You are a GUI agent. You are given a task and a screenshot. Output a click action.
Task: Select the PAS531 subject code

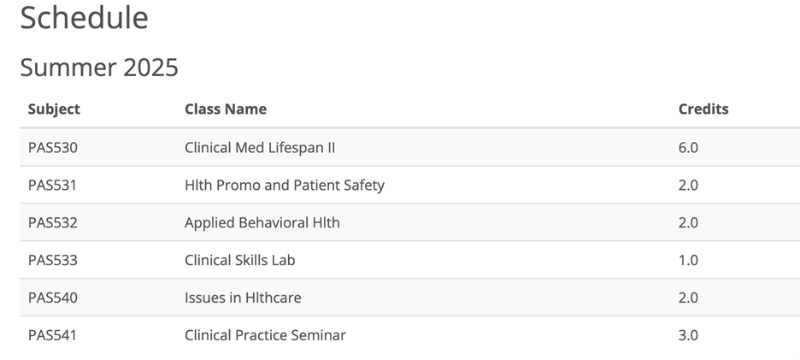click(53, 185)
